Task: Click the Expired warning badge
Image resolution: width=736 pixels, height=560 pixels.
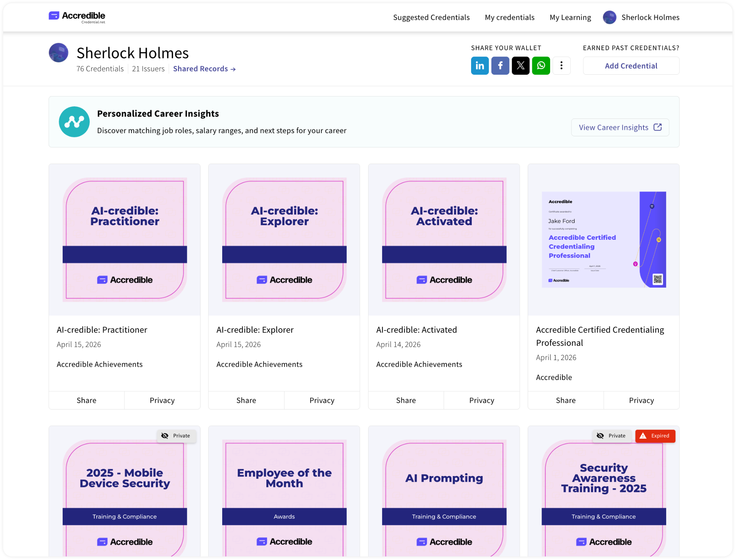Action: pos(655,436)
